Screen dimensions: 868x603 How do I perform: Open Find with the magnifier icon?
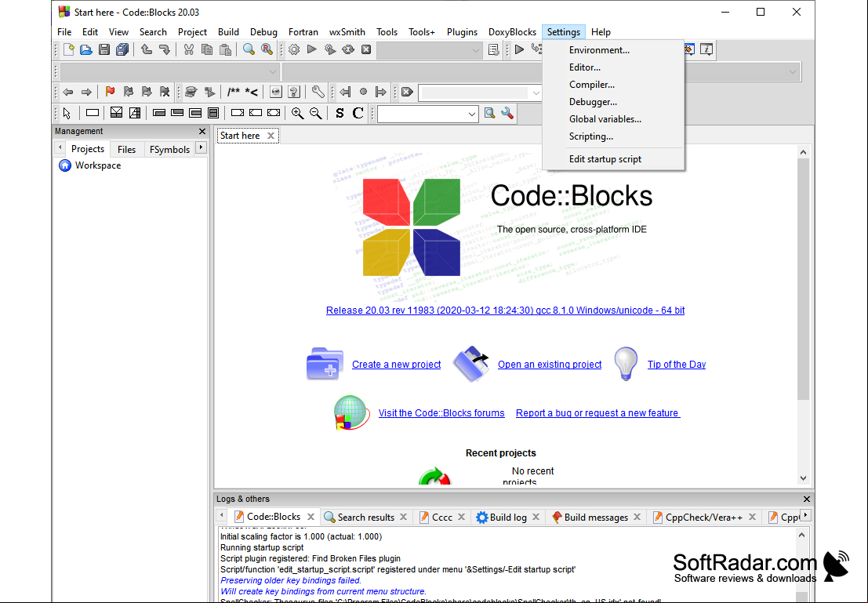pyautogui.click(x=249, y=50)
